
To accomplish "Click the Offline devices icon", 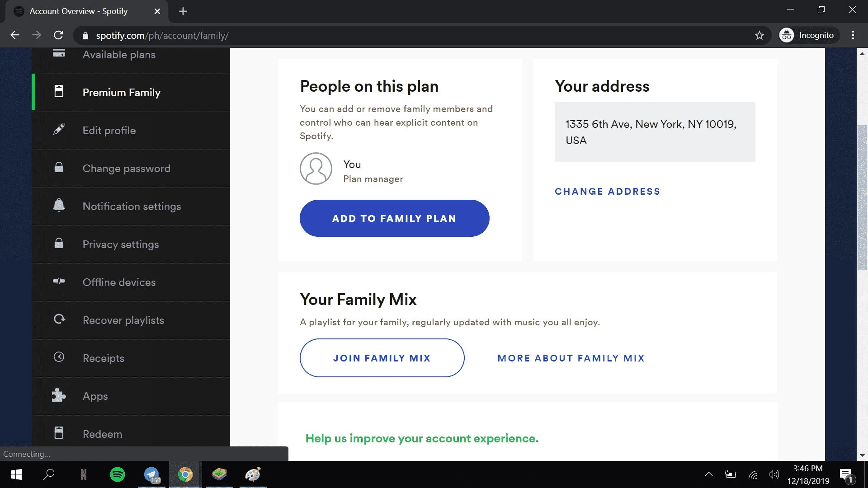I will (x=59, y=281).
